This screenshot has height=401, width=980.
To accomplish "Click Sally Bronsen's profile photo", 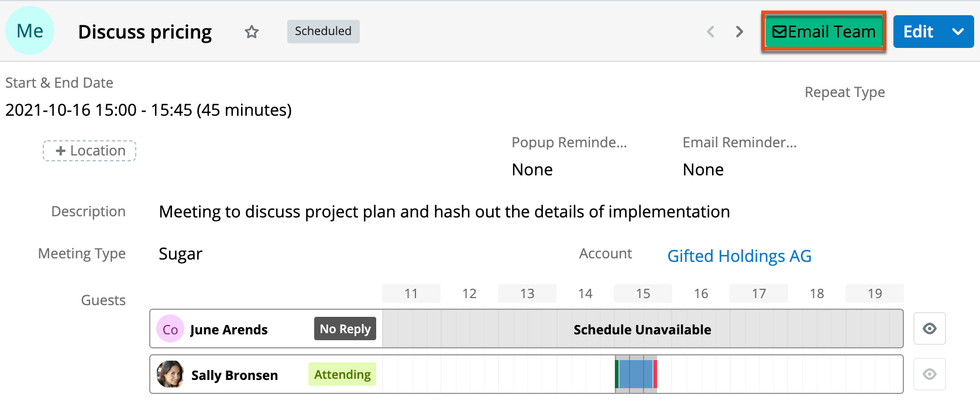I will (170, 375).
